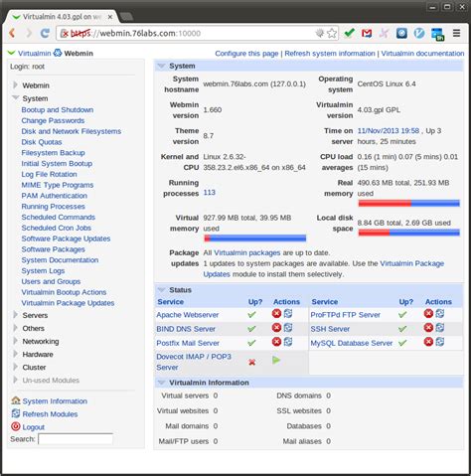Click the Real memory usage bar
Screen dimensions: 471x476
coord(408,203)
